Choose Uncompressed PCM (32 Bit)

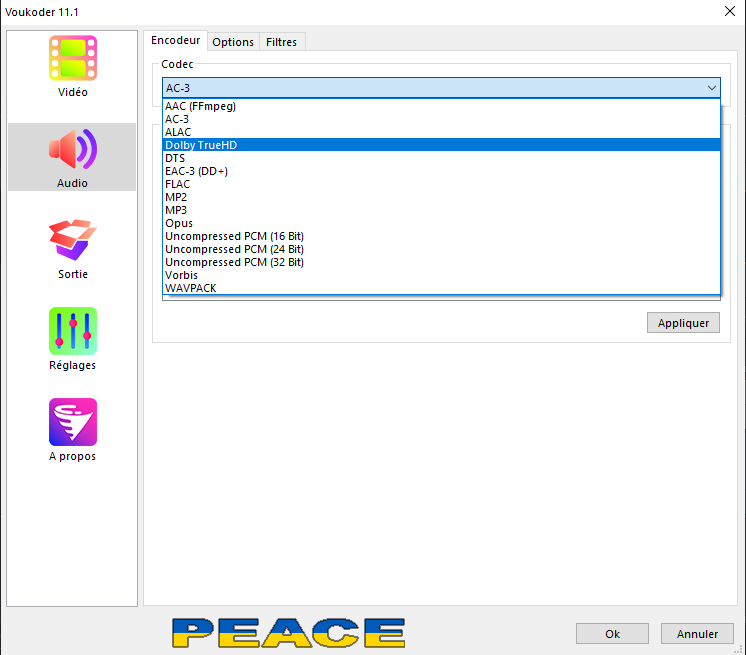[441, 262]
